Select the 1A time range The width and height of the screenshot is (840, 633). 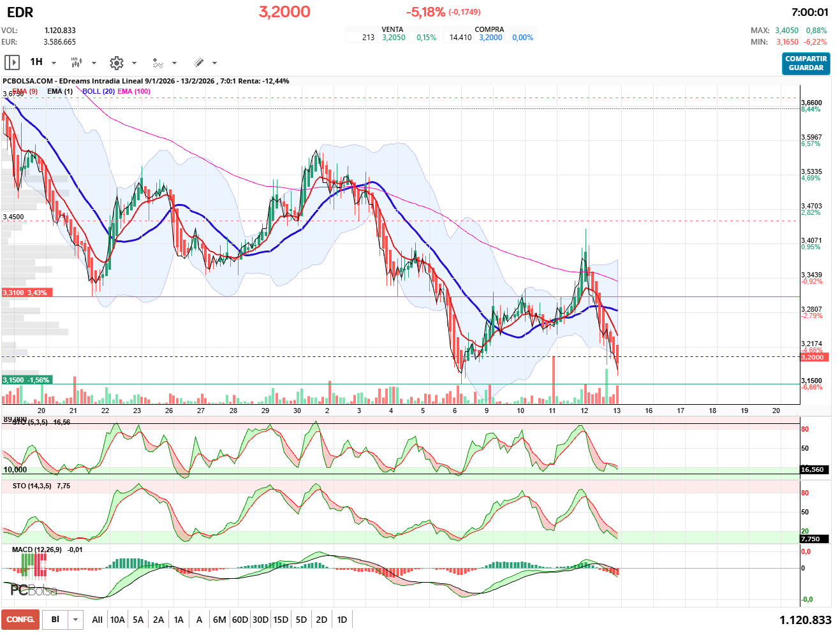coord(179,620)
